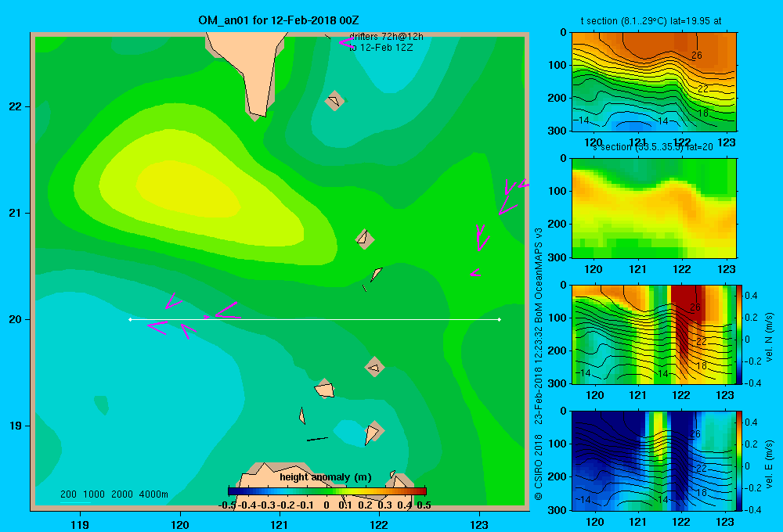Click the map title "OM_an01 for 12-Feb-2018 00Z"
This screenshot has height=532, width=783.
click(278, 20)
